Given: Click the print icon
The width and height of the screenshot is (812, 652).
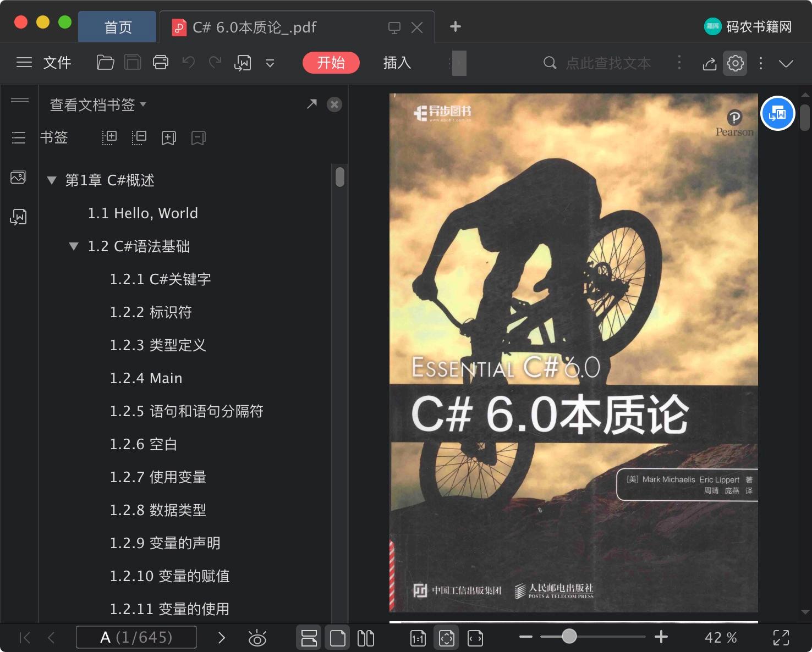Looking at the screenshot, I should point(161,63).
